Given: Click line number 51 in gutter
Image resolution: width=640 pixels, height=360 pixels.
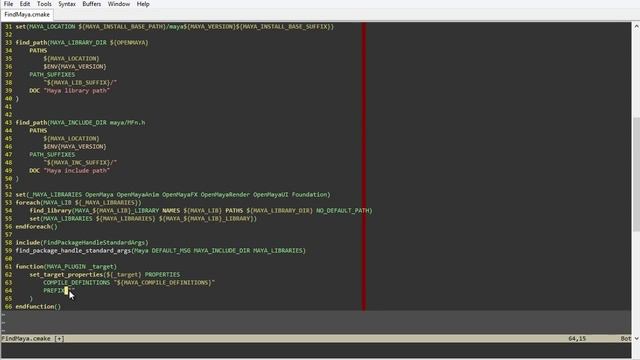Looking at the screenshot, I should pos(9,187).
